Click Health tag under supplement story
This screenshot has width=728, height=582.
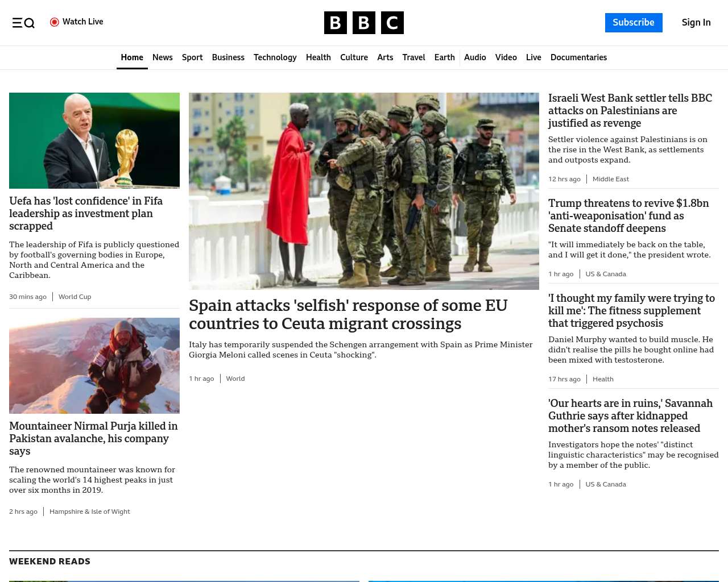tap(603, 379)
